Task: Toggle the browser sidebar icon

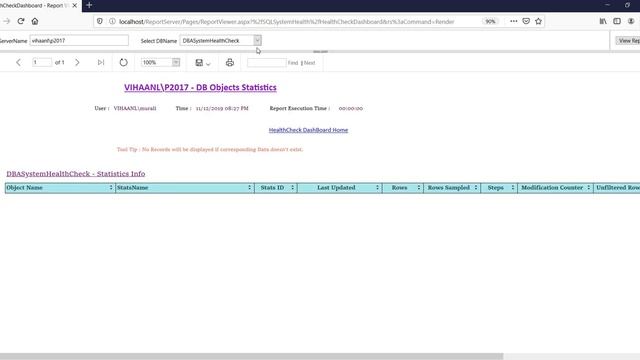Action: (x=617, y=21)
